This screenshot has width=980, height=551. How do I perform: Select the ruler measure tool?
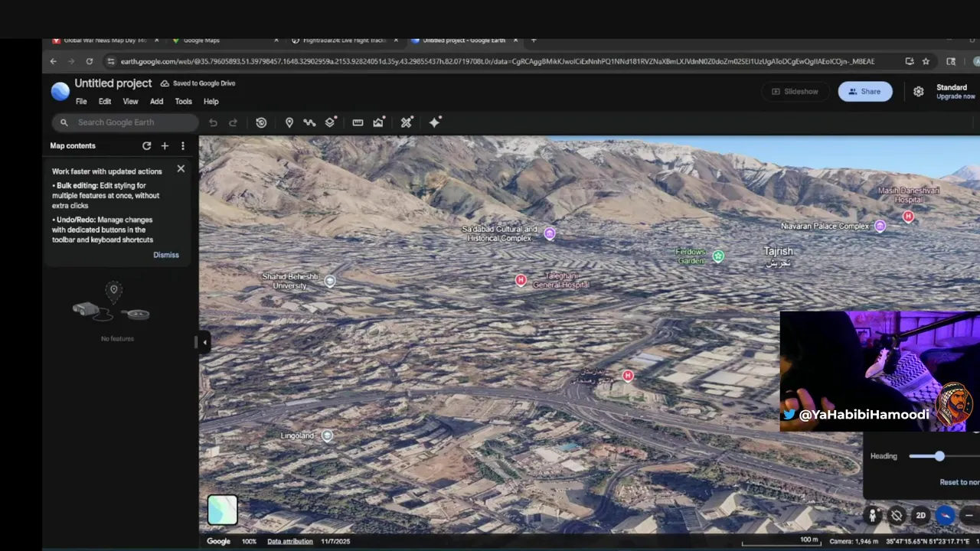tap(358, 122)
